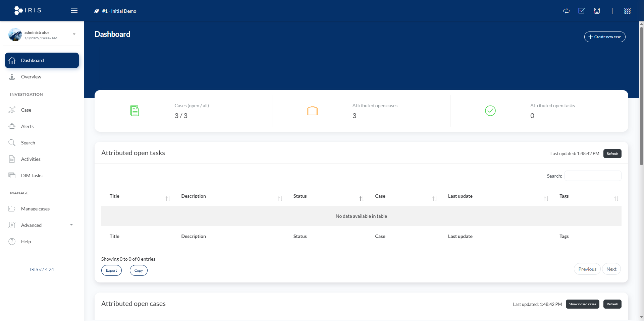This screenshot has height=321, width=644.
Task: Expand the Advanced menu arrow
Action: click(71, 225)
